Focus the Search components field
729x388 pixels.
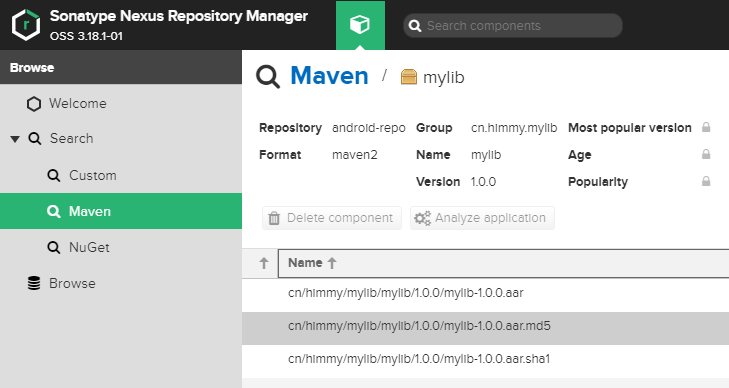[x=513, y=26]
